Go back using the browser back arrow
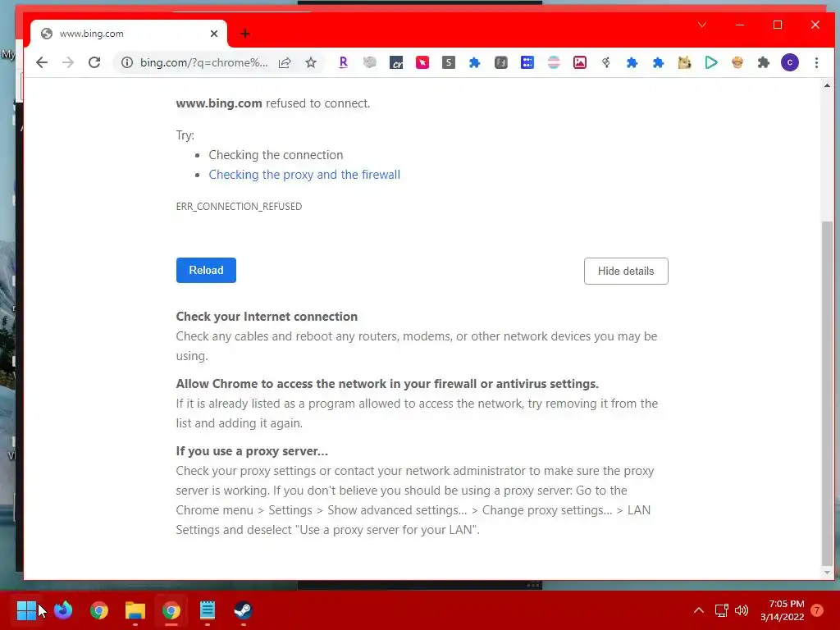The width and height of the screenshot is (840, 630). click(42, 62)
